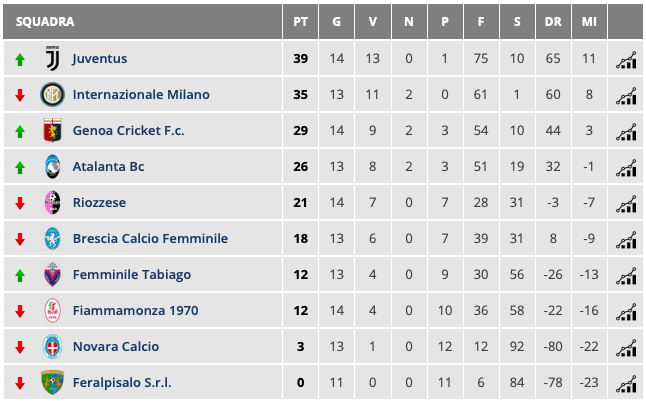This screenshot has width=646, height=403.
Task: Open the Brescia Calcio Femminile team link
Action: [x=150, y=239]
